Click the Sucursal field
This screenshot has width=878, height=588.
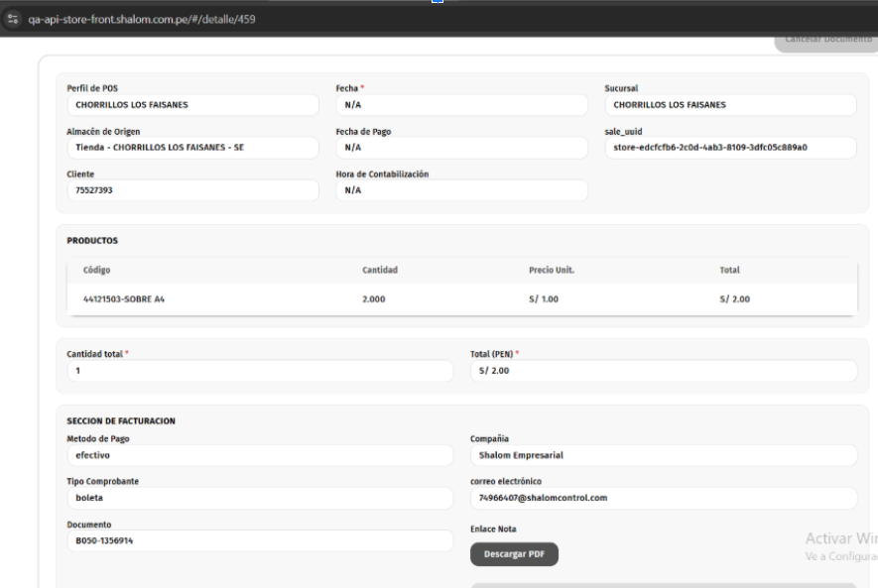[x=730, y=105]
